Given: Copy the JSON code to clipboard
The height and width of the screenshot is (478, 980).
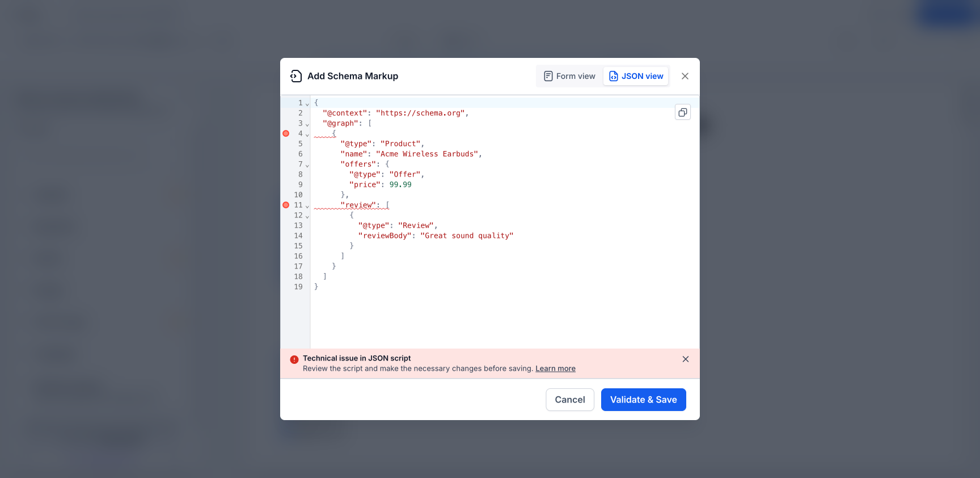Looking at the screenshot, I should point(683,112).
